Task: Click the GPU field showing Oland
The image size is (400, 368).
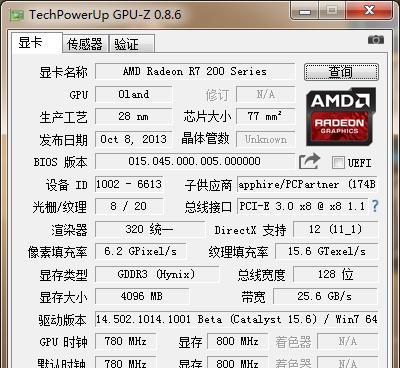Action: (x=134, y=94)
